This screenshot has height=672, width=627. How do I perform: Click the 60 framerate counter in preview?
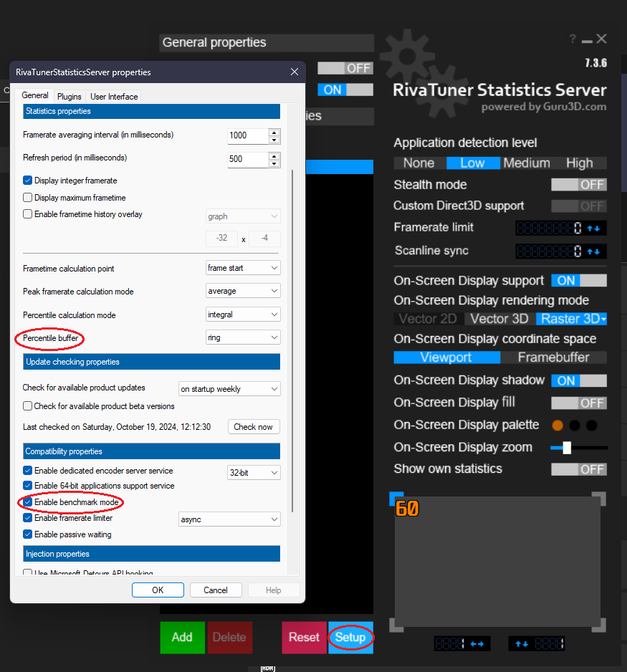pos(407,509)
